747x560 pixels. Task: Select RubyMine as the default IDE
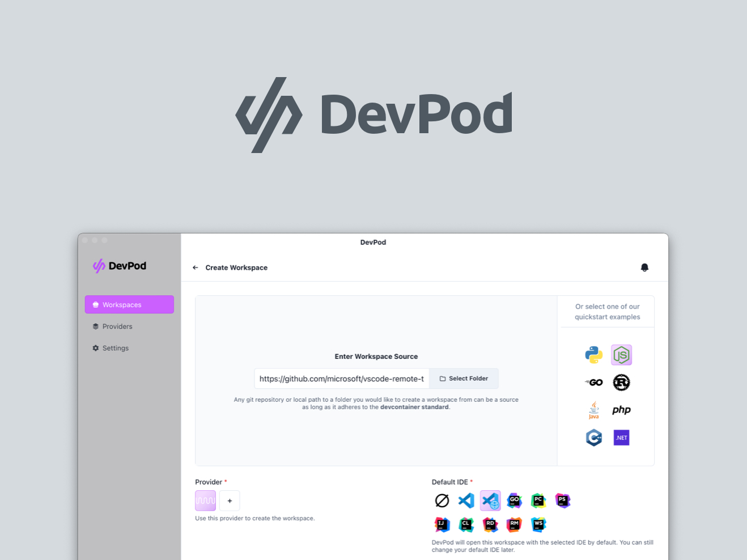[515, 524]
